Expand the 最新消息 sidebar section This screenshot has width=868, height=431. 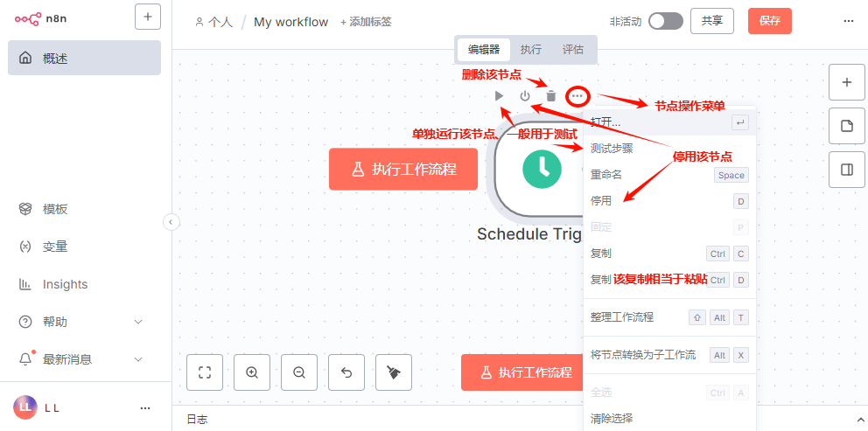coord(137,359)
